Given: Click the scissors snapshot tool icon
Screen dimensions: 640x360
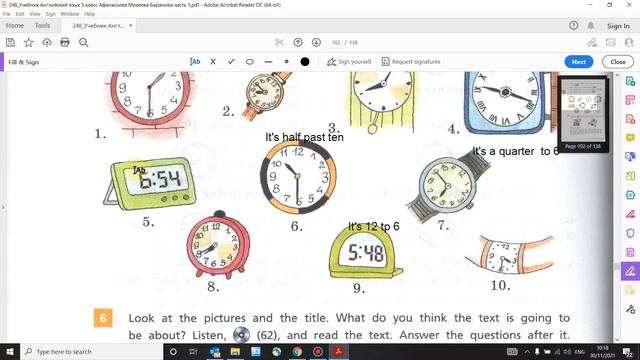Looking at the screenshot, I should pyautogui.click(x=280, y=42).
